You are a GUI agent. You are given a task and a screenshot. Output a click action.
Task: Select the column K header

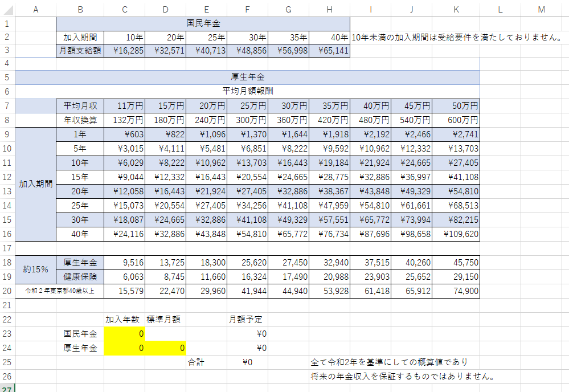pyautogui.click(x=456, y=9)
